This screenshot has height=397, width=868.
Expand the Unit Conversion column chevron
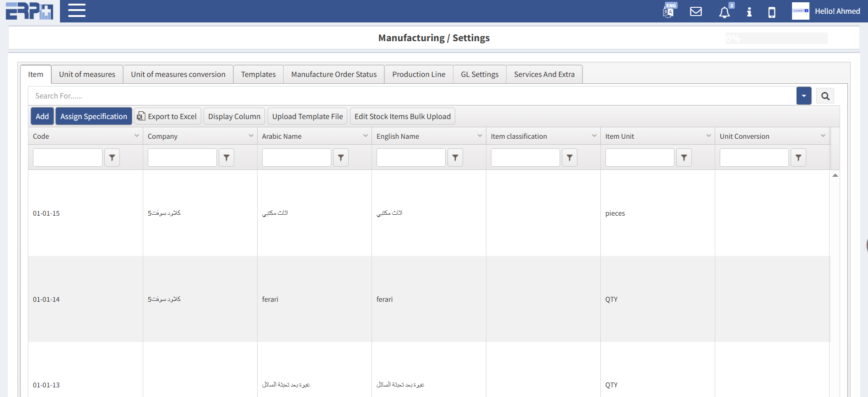click(x=823, y=136)
